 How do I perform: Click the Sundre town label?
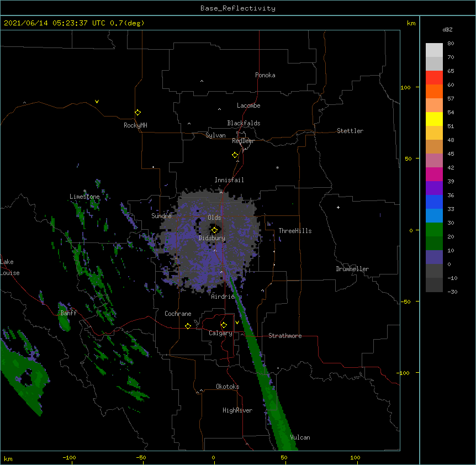pyautogui.click(x=161, y=216)
